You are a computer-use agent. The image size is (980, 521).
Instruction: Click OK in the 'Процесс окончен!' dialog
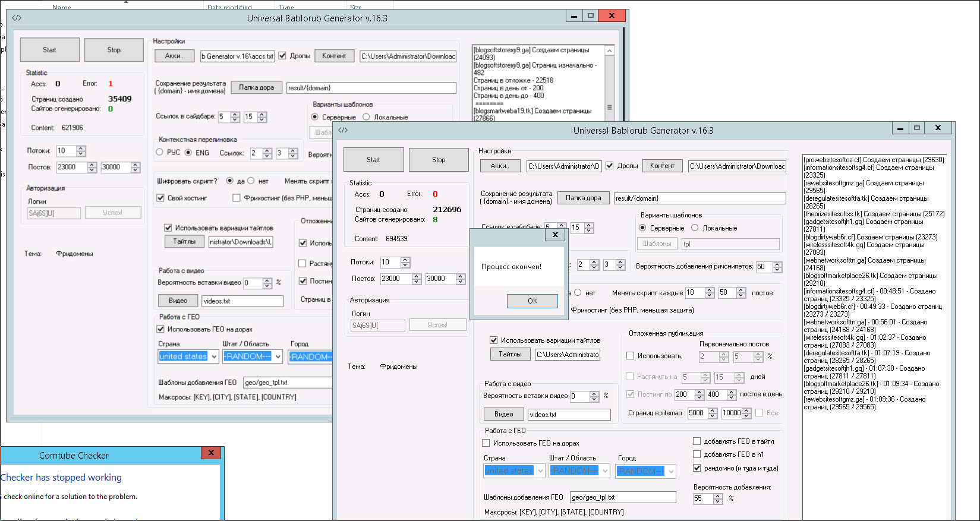(x=532, y=301)
